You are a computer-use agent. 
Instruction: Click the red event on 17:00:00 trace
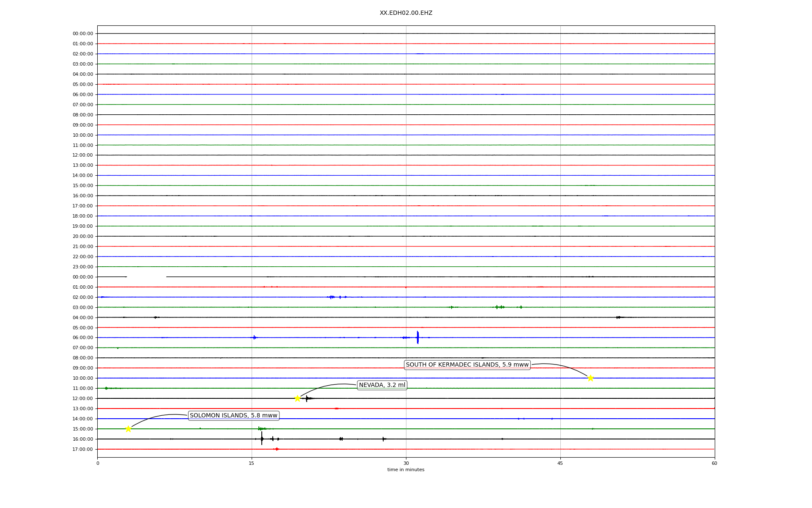click(277, 449)
